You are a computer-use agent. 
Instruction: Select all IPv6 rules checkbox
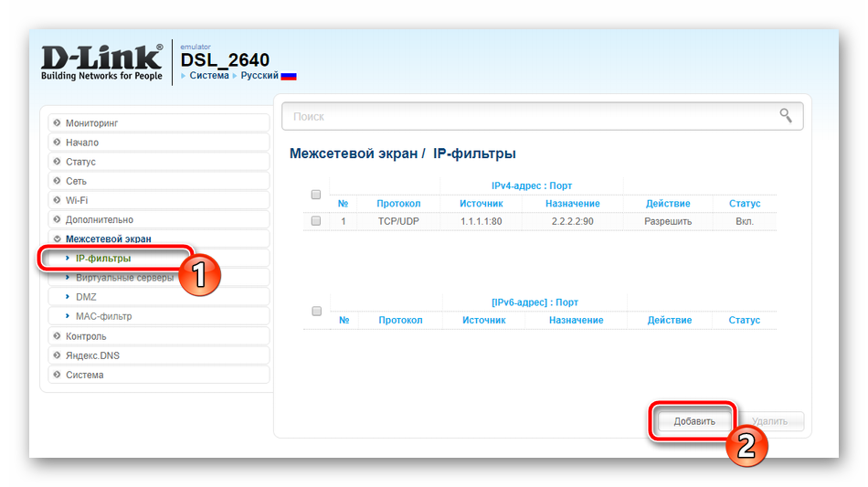pos(317,311)
